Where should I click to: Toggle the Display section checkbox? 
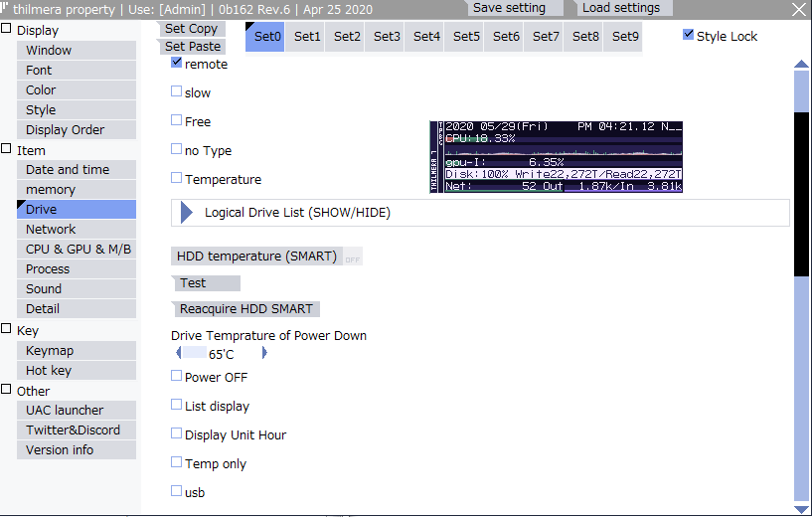6,28
